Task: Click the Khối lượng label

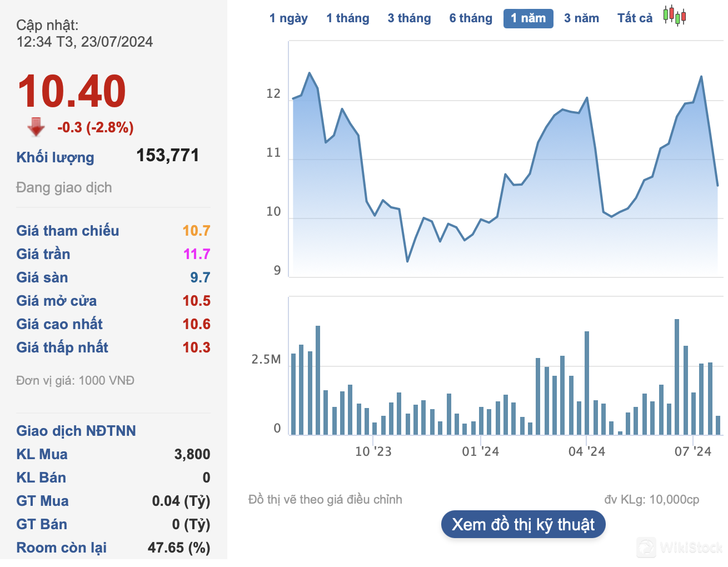Action: [55, 157]
